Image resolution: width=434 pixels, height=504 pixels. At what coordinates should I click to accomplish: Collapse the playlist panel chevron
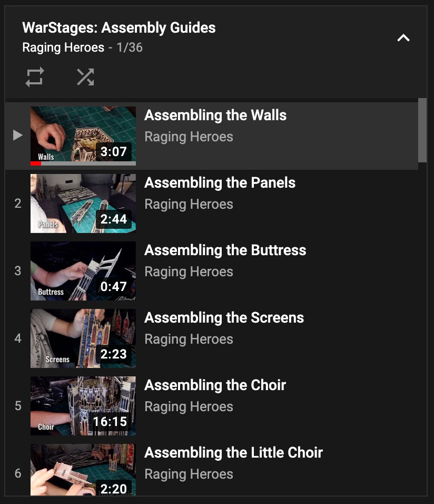click(403, 38)
